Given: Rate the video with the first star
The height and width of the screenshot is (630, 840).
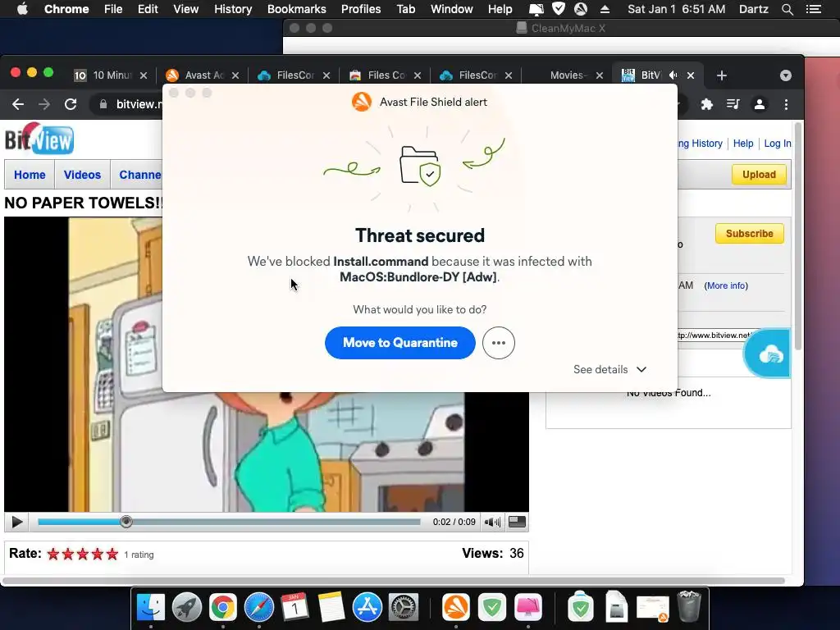Looking at the screenshot, I should [53, 554].
